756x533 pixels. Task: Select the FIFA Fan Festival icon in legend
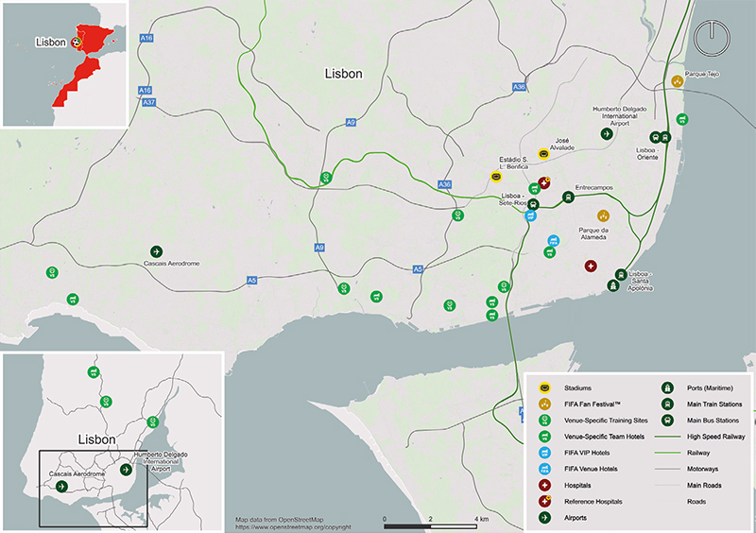pyautogui.click(x=545, y=404)
